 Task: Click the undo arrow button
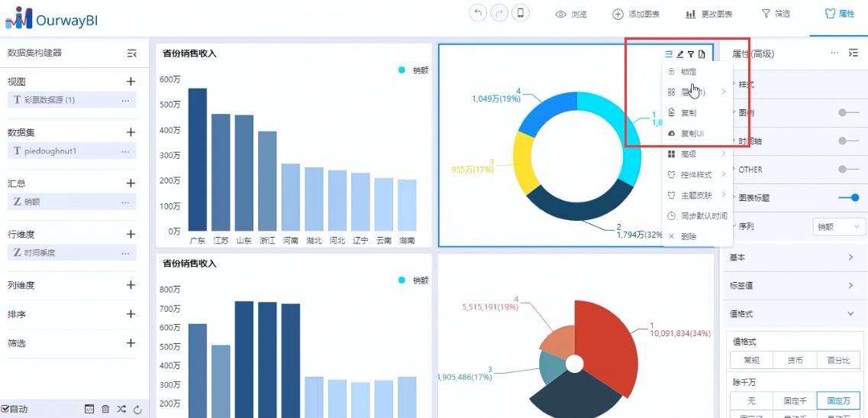[478, 13]
